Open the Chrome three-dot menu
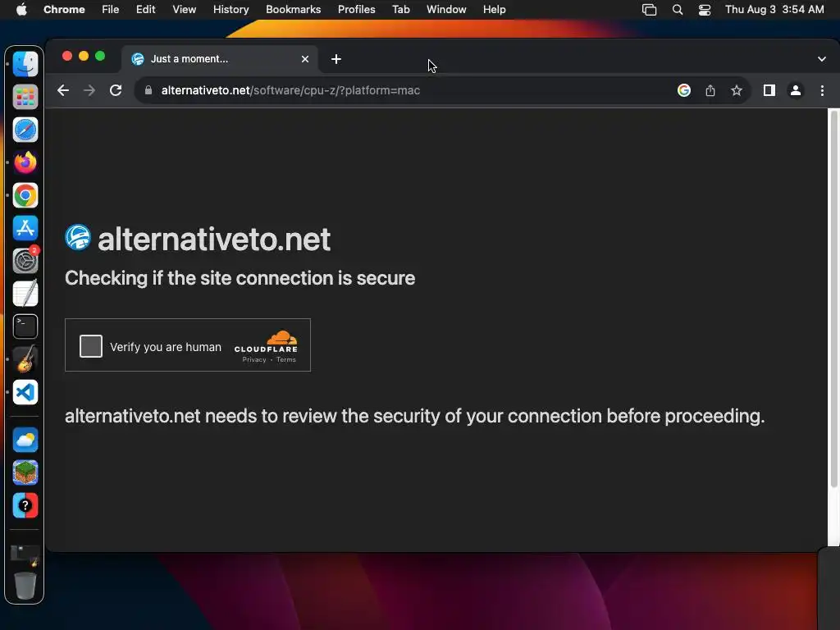The image size is (840, 630). (x=822, y=90)
